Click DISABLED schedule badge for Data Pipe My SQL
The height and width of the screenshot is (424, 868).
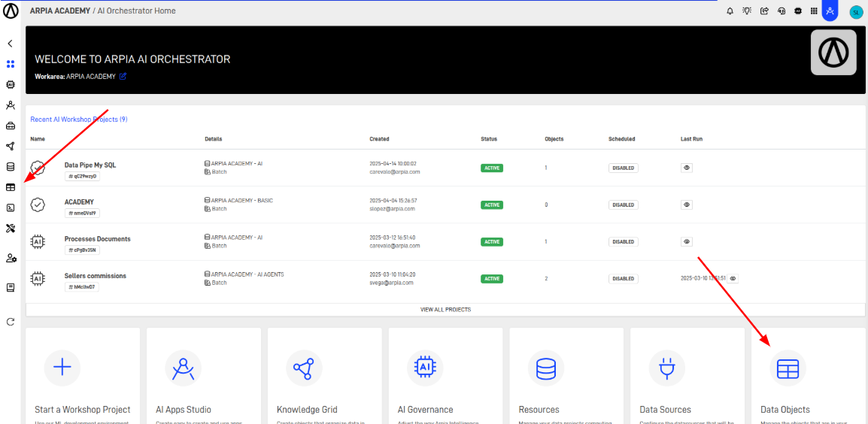[x=624, y=168]
